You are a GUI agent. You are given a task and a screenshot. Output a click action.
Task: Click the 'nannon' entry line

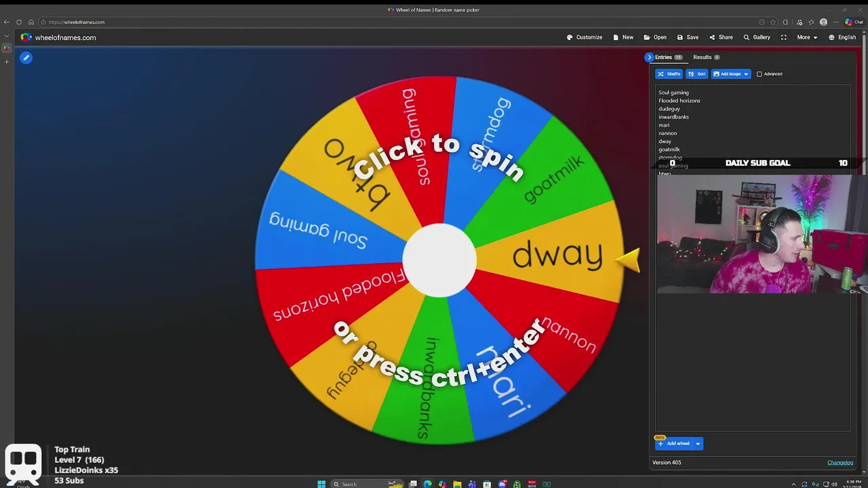[x=668, y=133]
